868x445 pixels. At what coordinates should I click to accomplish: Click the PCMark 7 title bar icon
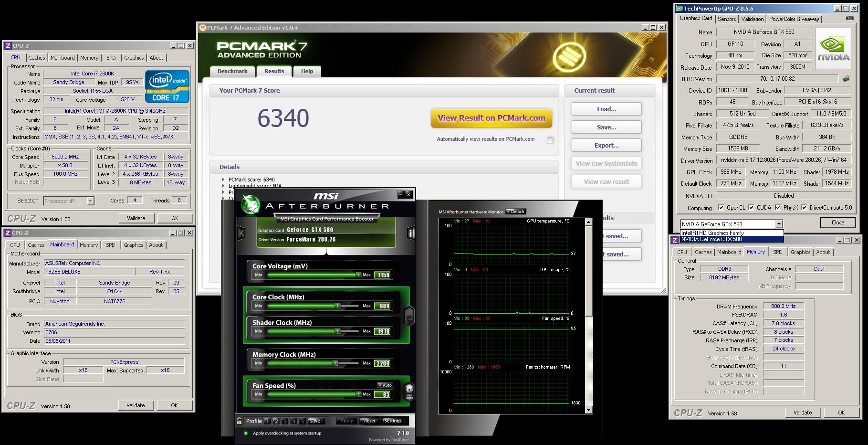(x=202, y=28)
